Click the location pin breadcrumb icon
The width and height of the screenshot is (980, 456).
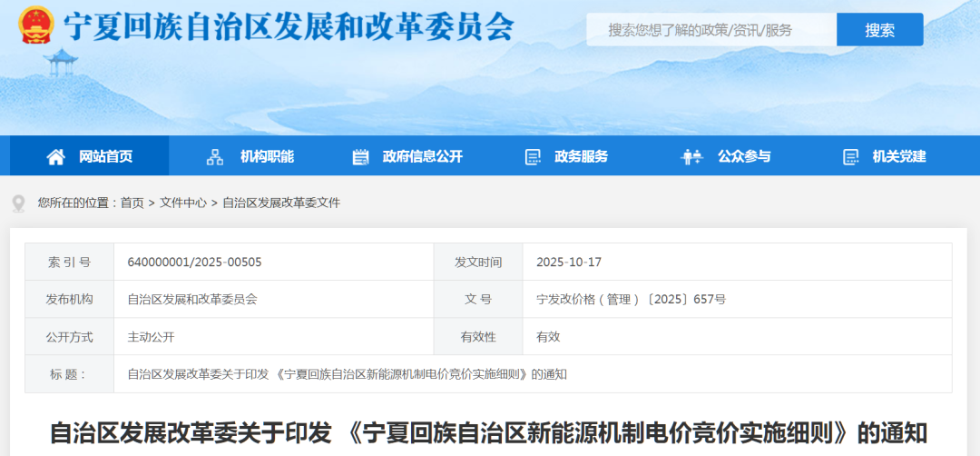point(18,203)
